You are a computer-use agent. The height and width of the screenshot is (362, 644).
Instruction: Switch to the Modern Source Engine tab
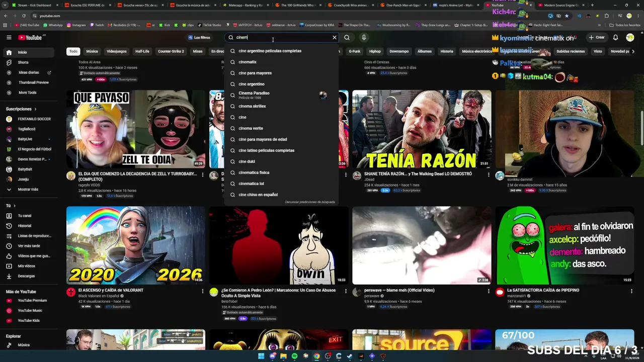[x=560, y=5]
